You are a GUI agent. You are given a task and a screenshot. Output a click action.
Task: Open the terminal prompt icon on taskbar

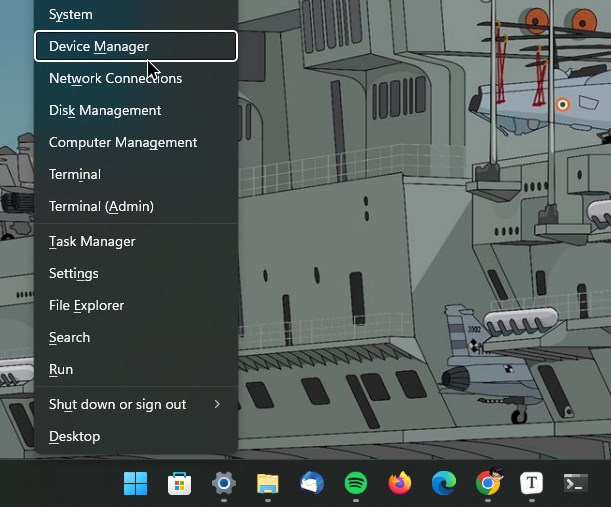click(x=576, y=483)
